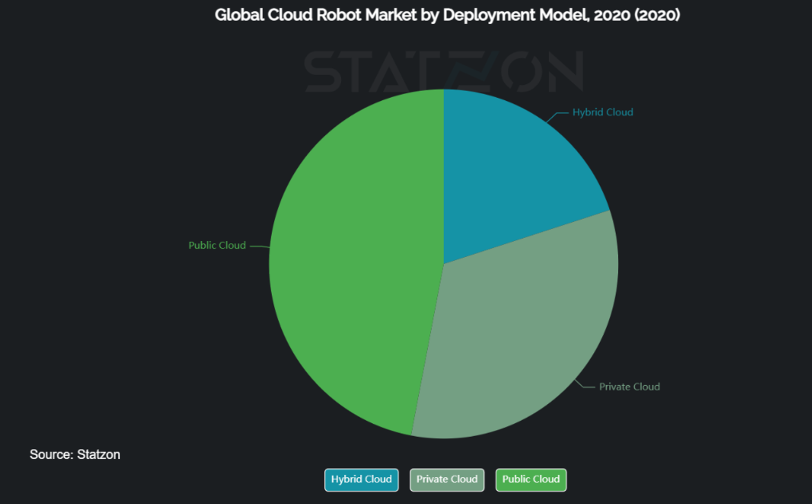
Task: Click the Public Cloud label beside the pie
Action: (x=217, y=246)
